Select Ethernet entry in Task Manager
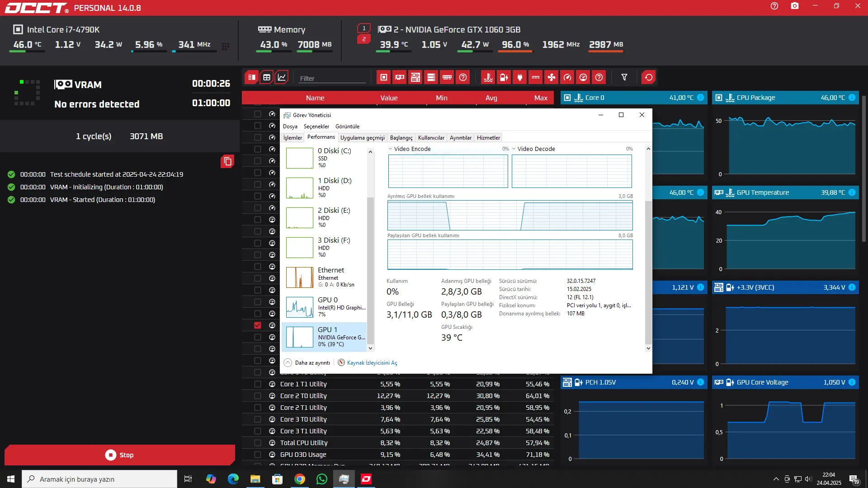Image resolution: width=868 pixels, height=488 pixels. pos(324,277)
